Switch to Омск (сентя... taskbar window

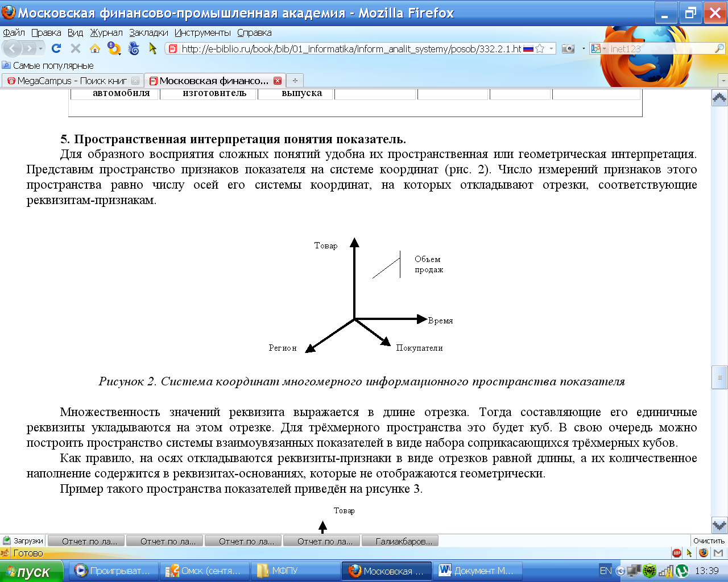205,571
